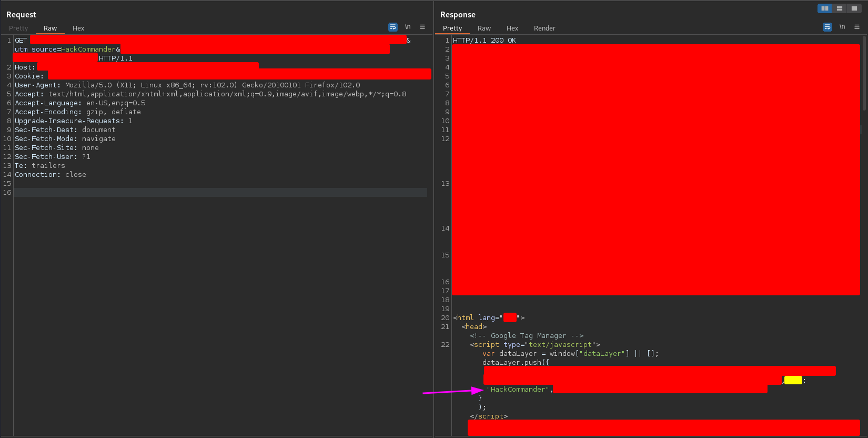Click the Host header label
Screen dimensions: 868x438
click(25, 67)
